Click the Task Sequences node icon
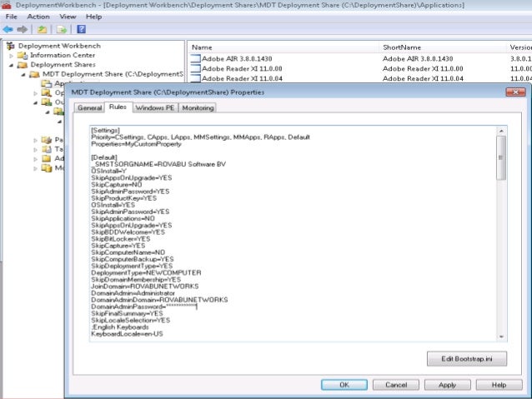The height and width of the screenshot is (399, 532). [x=47, y=149]
